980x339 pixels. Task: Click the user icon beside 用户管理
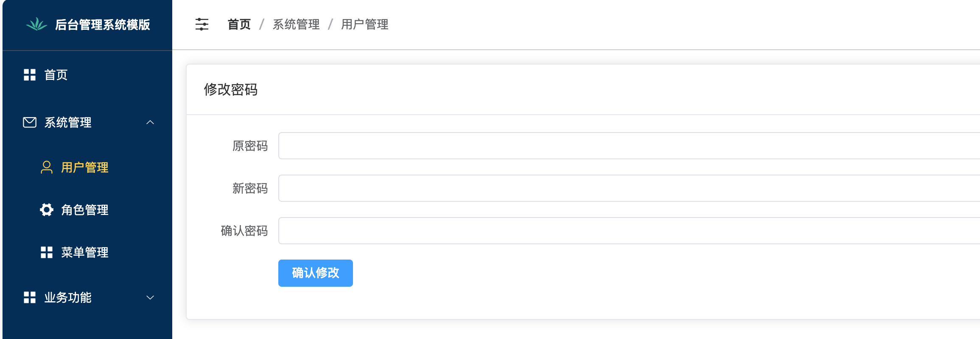[x=47, y=167]
